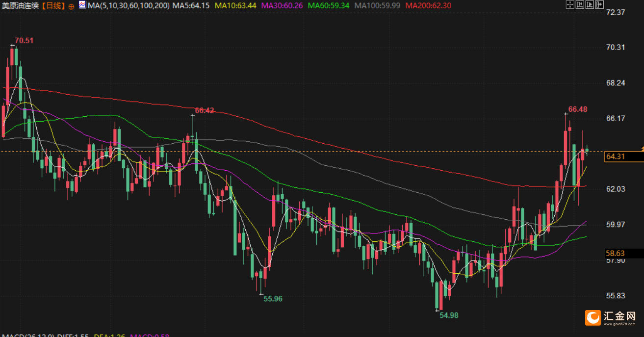
Task: Click the 66.17 axis price label
Action: point(616,118)
